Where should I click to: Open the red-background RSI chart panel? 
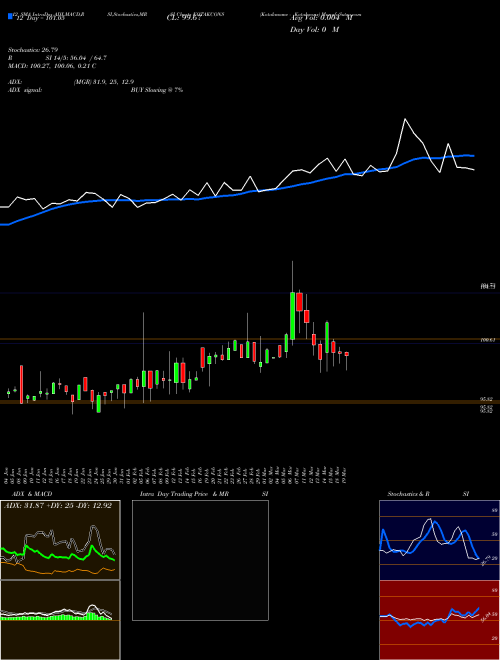click(x=439, y=620)
